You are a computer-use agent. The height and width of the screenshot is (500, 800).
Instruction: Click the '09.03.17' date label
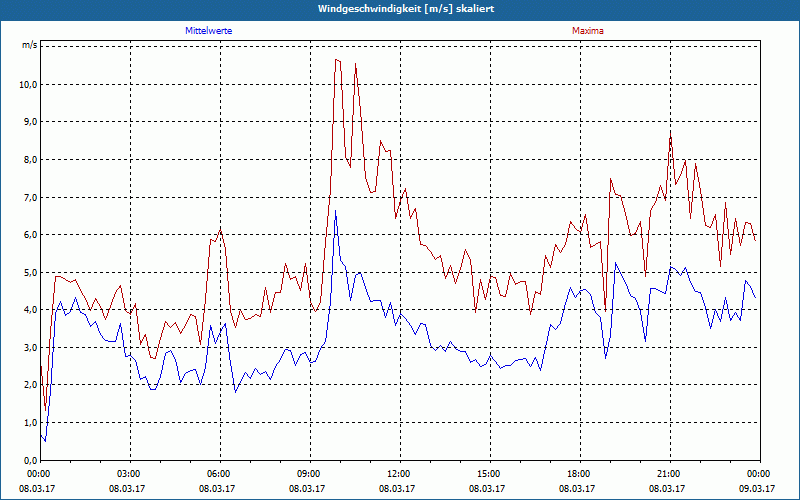click(x=757, y=488)
